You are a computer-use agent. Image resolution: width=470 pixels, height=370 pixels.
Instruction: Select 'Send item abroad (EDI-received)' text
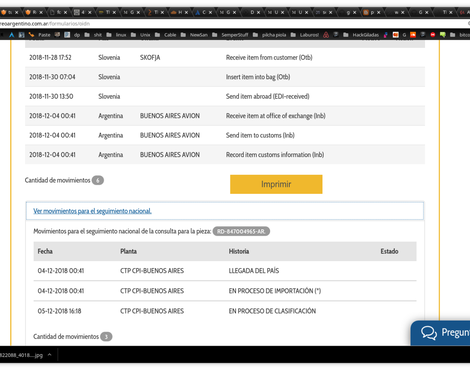tap(268, 96)
